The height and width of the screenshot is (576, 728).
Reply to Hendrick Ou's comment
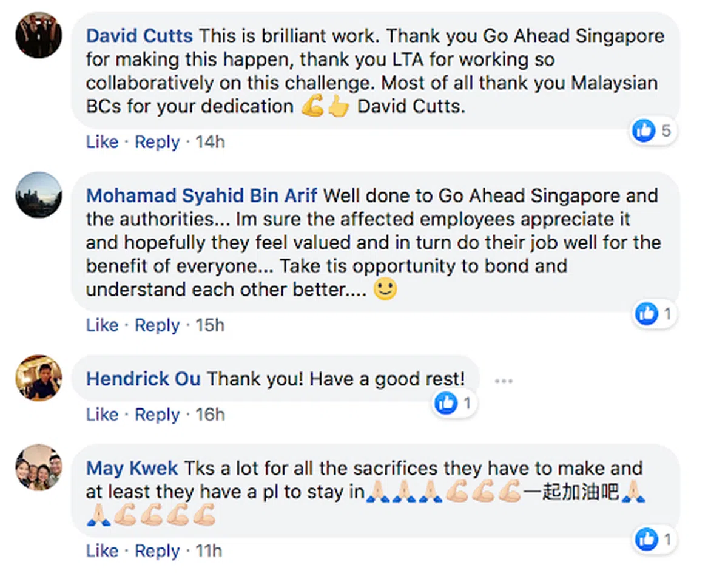pos(157,415)
